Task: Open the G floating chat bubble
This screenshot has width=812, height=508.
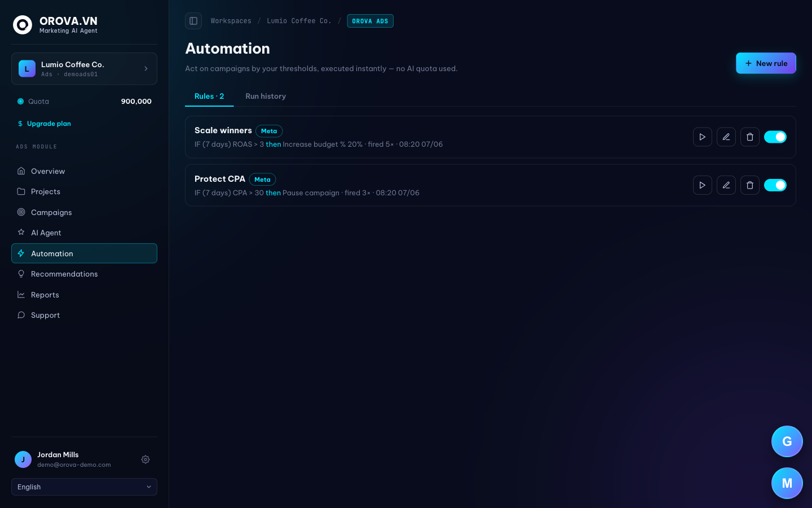Action: (x=787, y=441)
